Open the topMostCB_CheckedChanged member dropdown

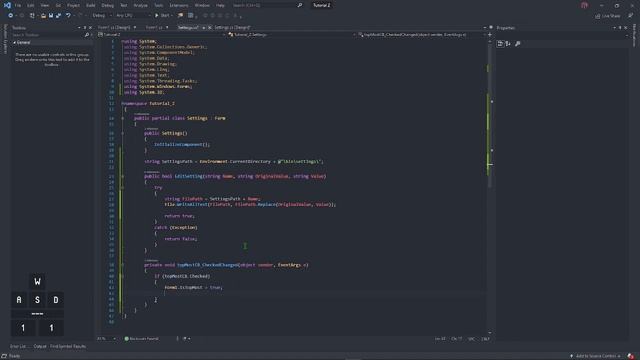pos(421,35)
